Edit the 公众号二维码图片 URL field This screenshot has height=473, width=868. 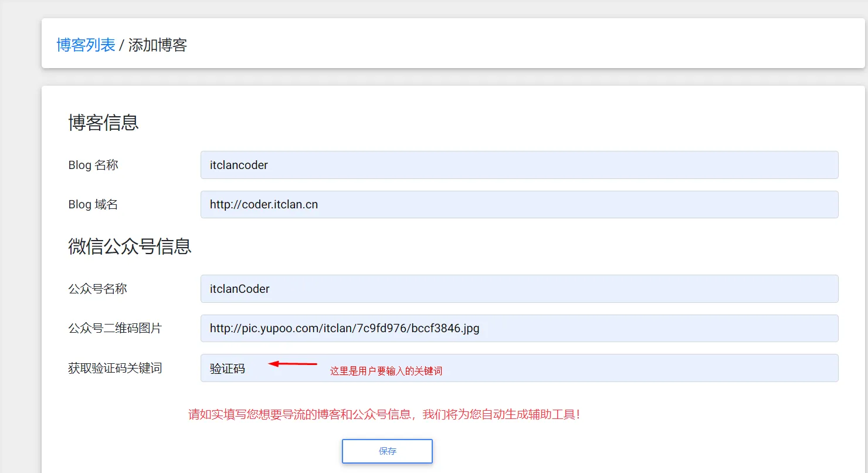[x=519, y=328]
